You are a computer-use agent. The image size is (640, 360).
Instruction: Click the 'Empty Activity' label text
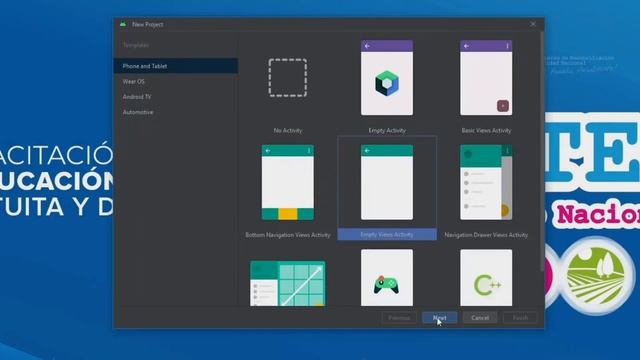click(387, 131)
